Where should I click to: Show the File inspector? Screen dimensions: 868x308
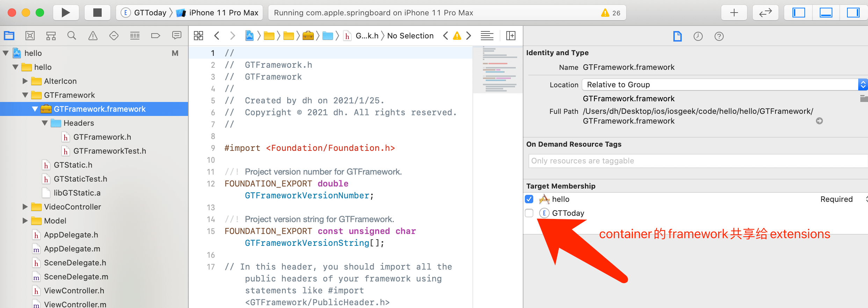677,36
